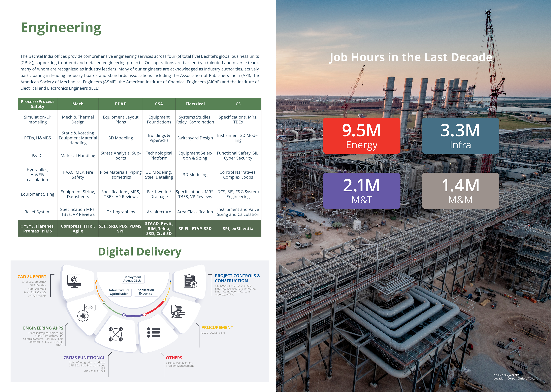Image resolution: width=551 pixels, height=392 pixels.
Task: Click the Application Expertise label
Action: (x=146, y=292)
